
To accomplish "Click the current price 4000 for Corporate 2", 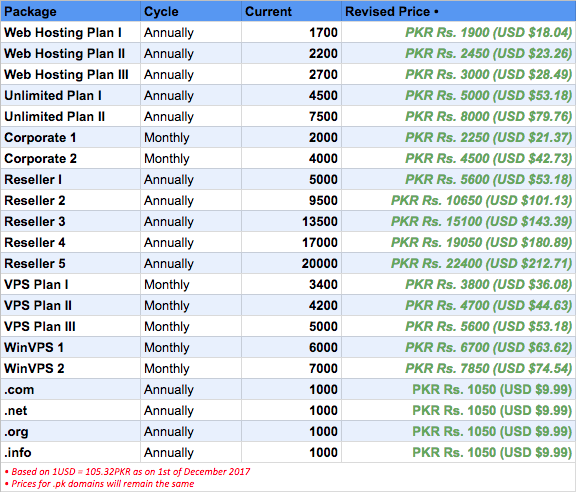I will [323, 158].
